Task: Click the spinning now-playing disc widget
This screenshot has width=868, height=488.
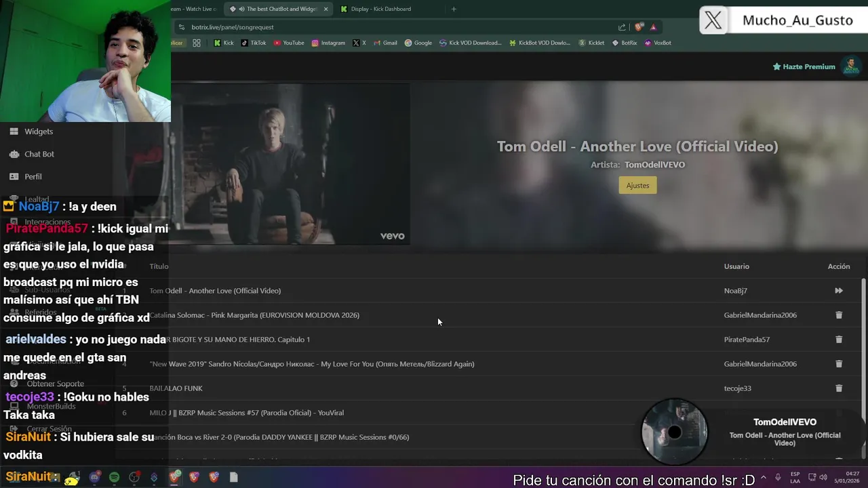Action: point(674,432)
